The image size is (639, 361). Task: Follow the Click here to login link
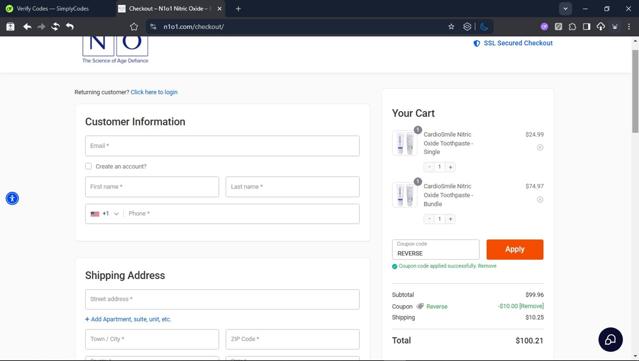pos(154,92)
